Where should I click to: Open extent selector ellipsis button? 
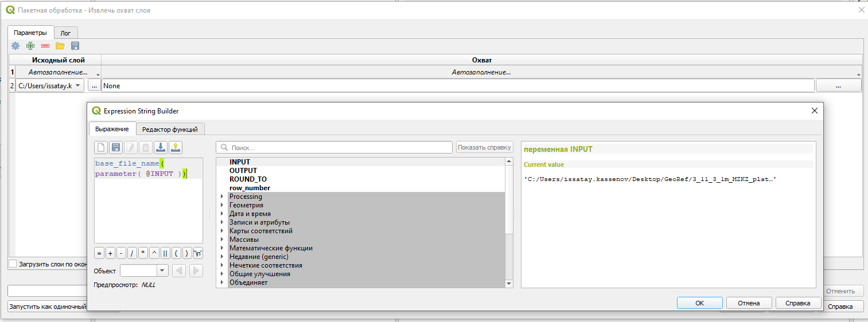tap(838, 85)
